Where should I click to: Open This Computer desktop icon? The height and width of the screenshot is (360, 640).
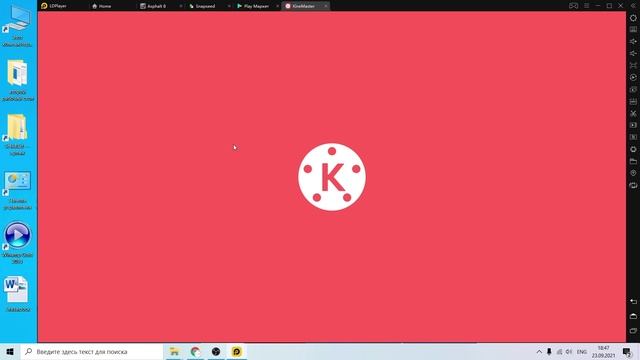click(17, 26)
